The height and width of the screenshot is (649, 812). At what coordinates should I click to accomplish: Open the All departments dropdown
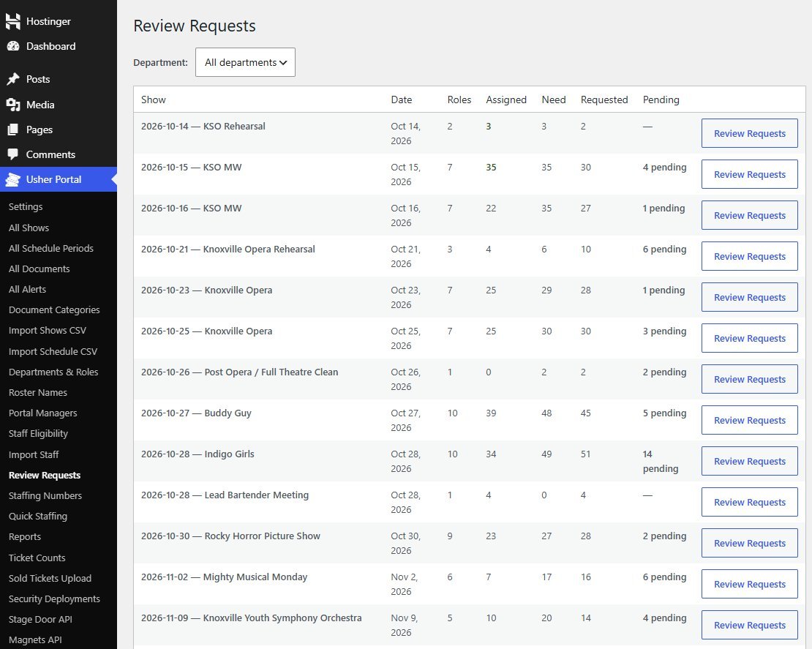click(x=245, y=62)
